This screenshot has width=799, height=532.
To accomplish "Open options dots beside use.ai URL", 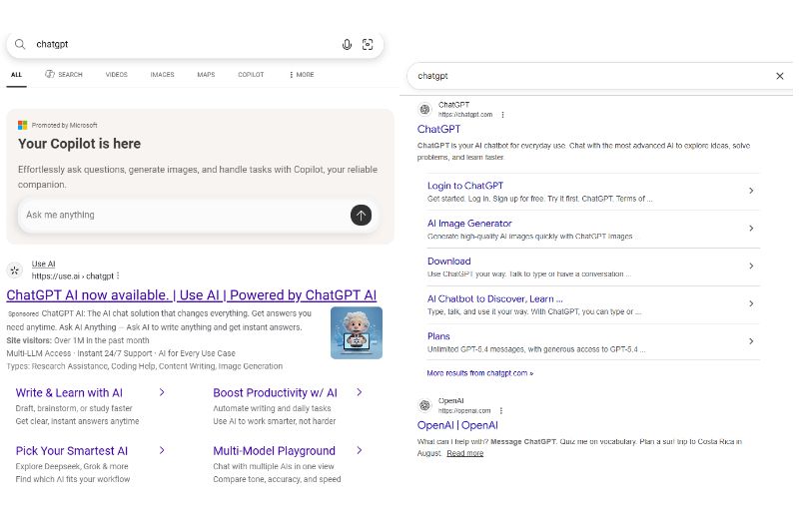I will click(x=118, y=275).
